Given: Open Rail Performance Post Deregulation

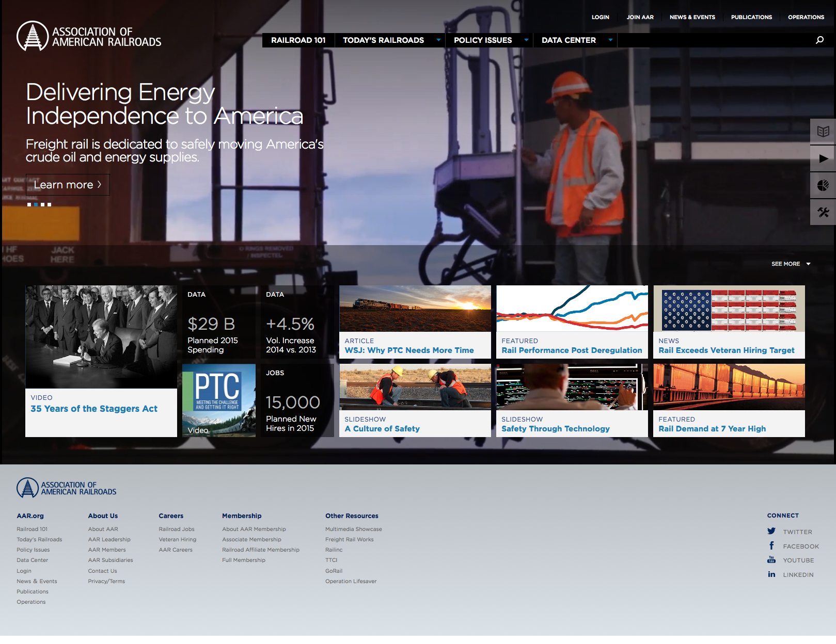Looking at the screenshot, I should [x=572, y=322].
